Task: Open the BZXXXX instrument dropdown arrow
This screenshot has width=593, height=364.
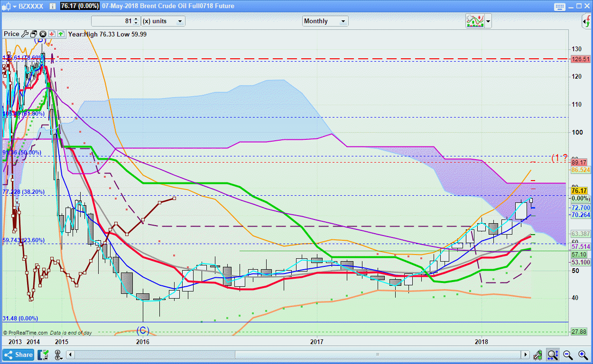Action: pos(15,7)
